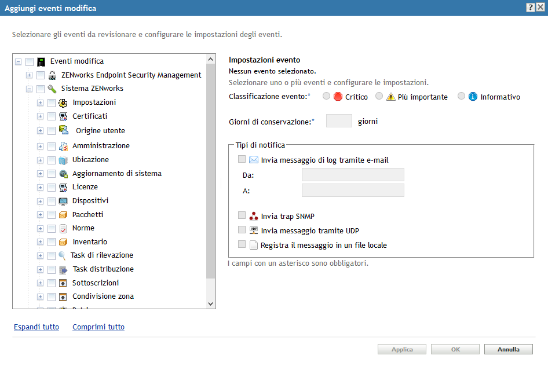Enable the Invia trap SNMP checkbox

242,215
